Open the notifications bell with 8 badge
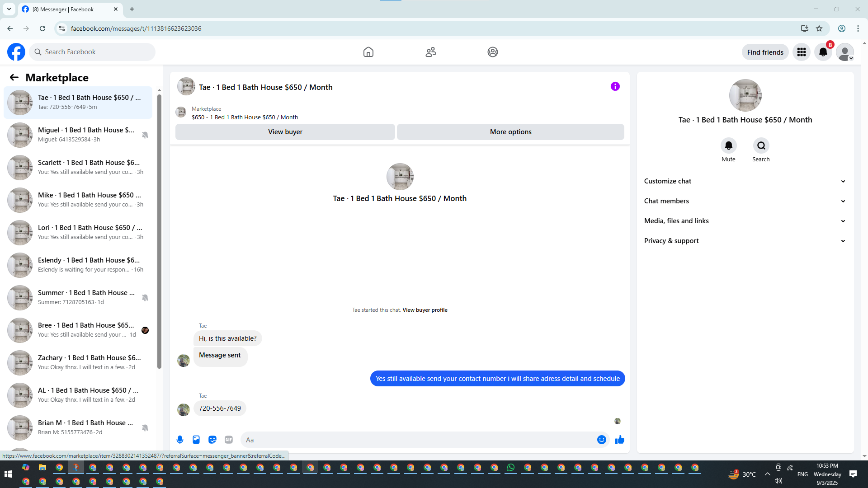868x488 pixels. coord(823,52)
